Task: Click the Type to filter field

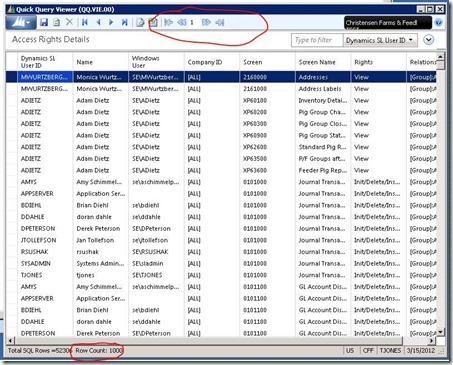Action: [x=317, y=40]
